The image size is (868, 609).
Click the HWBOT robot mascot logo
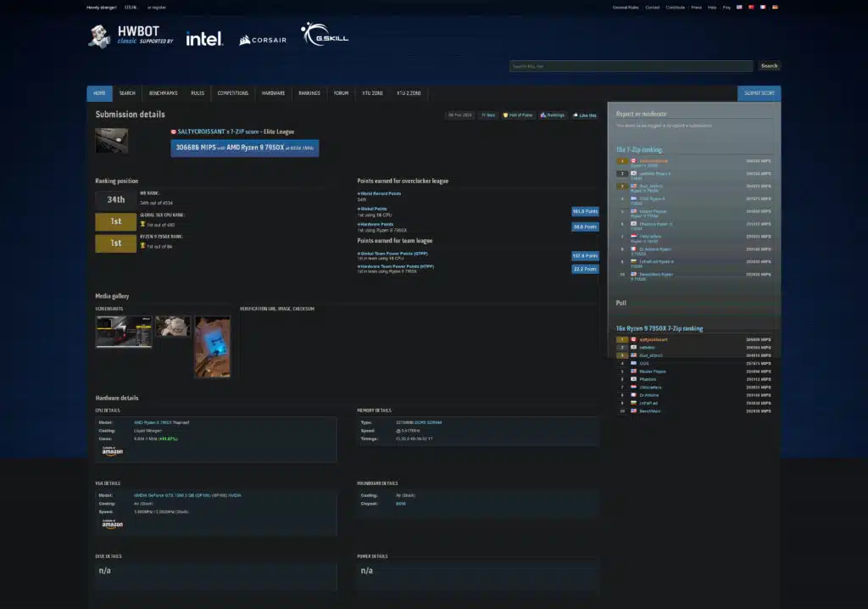[x=100, y=36]
